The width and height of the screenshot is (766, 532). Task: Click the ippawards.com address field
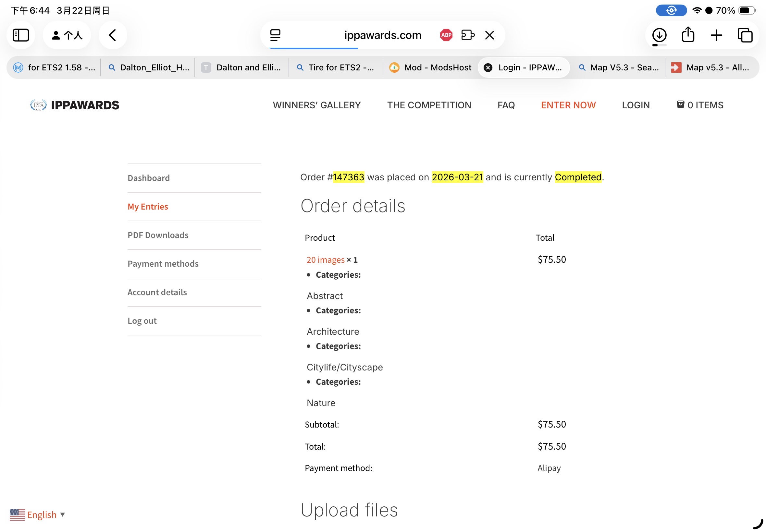point(382,35)
